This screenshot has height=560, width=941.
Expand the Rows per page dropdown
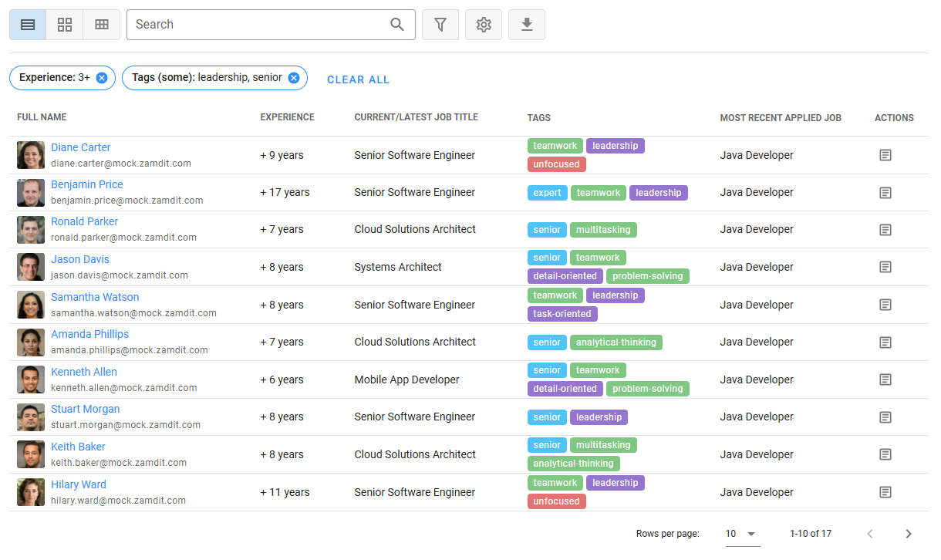[x=741, y=534]
